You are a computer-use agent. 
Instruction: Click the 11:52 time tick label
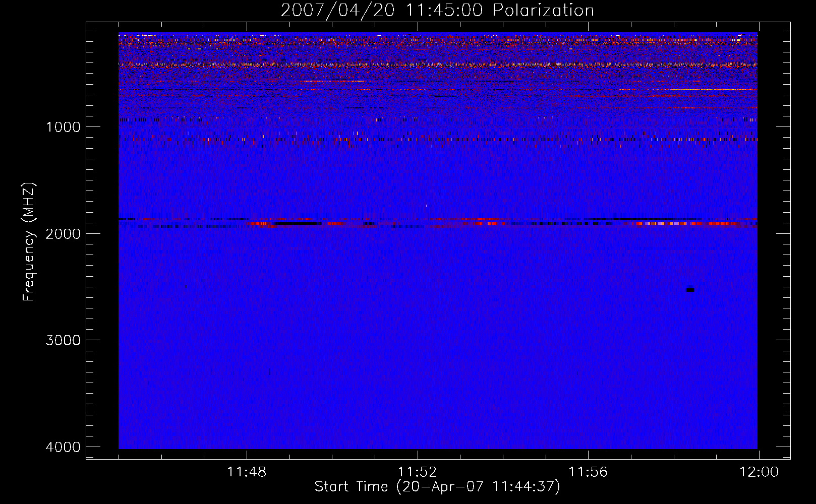click(418, 472)
